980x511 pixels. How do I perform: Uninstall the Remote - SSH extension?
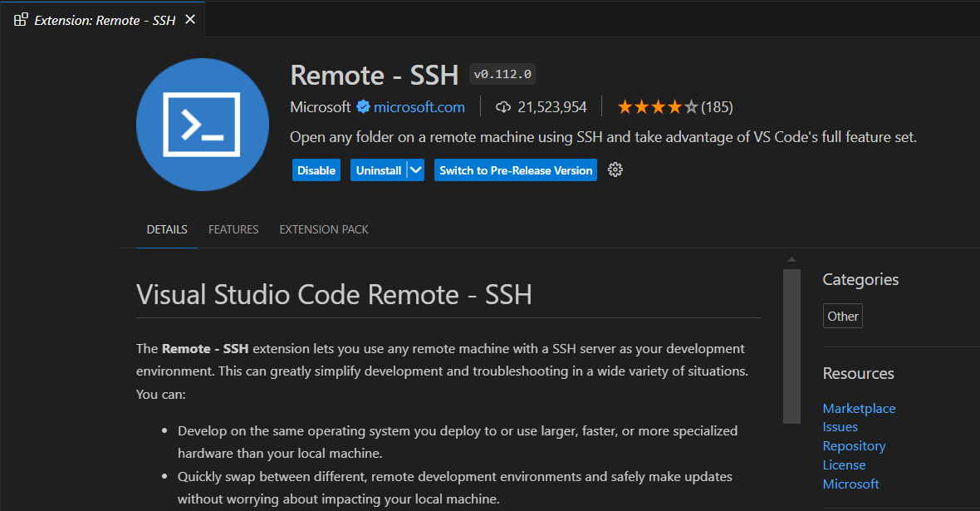tap(379, 170)
